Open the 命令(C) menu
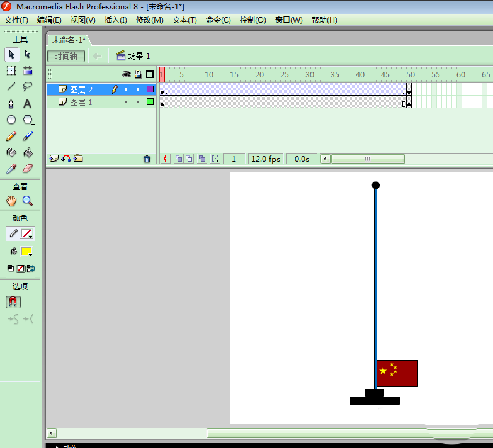493x448 pixels. [x=218, y=20]
